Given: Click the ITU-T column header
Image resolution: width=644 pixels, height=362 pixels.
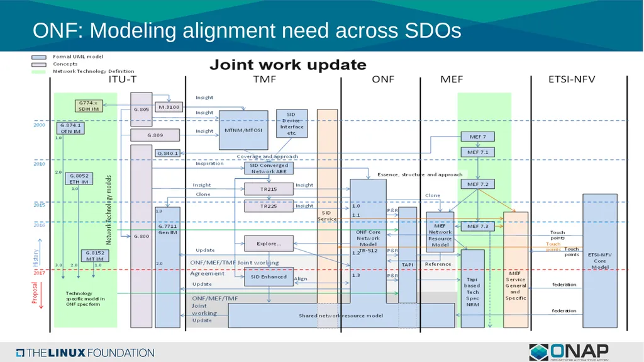Looking at the screenshot, I should click(x=123, y=79).
